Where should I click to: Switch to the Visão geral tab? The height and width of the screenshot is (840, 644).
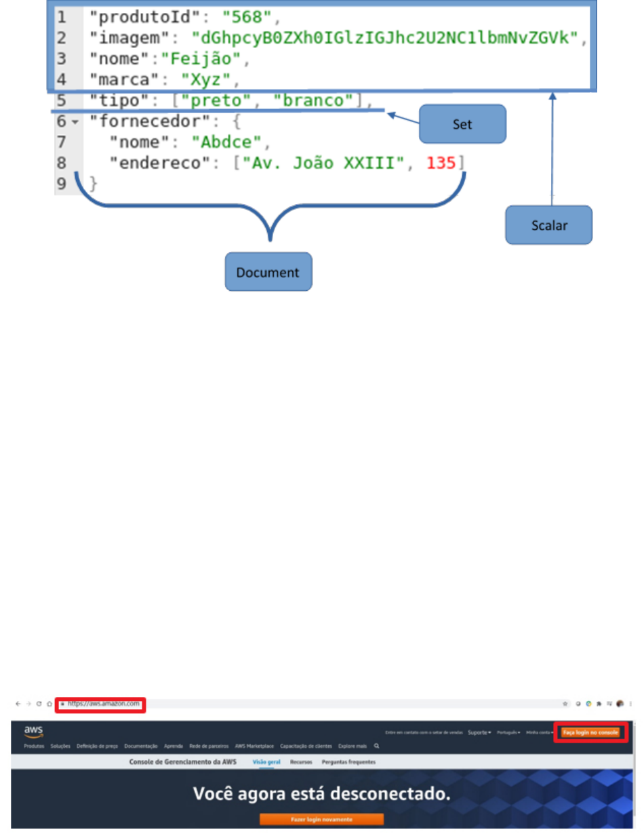[266, 762]
